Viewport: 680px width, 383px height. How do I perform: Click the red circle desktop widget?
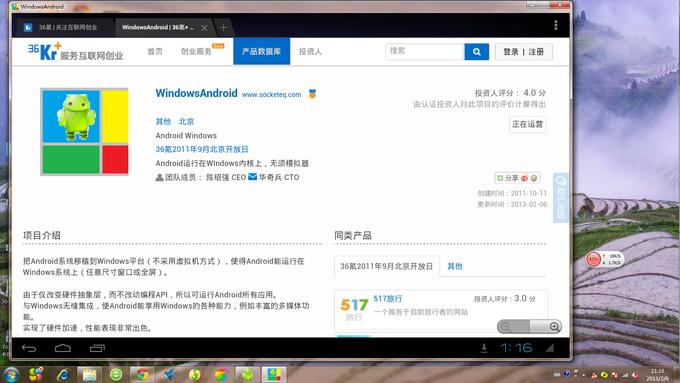[593, 259]
